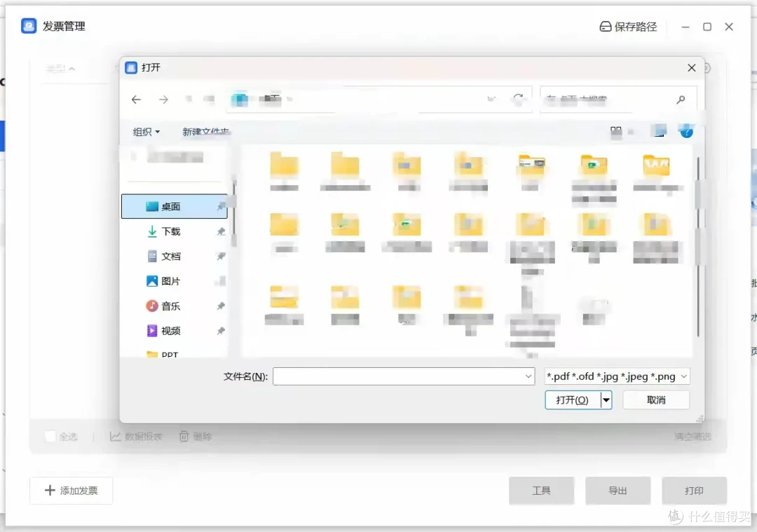This screenshot has width=757, height=532.
Task: Click the forward navigation arrow
Action: pyautogui.click(x=163, y=100)
